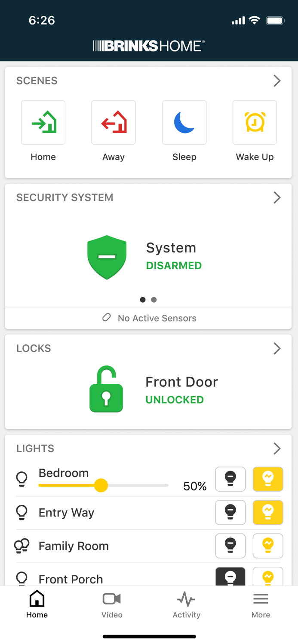Open the Video camera tab icon

pos(112,598)
